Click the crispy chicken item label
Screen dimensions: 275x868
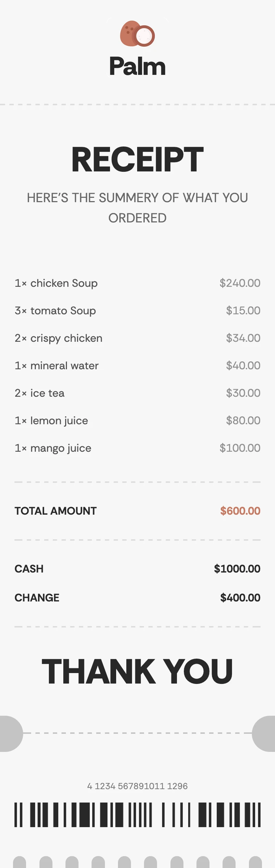pyautogui.click(x=59, y=338)
